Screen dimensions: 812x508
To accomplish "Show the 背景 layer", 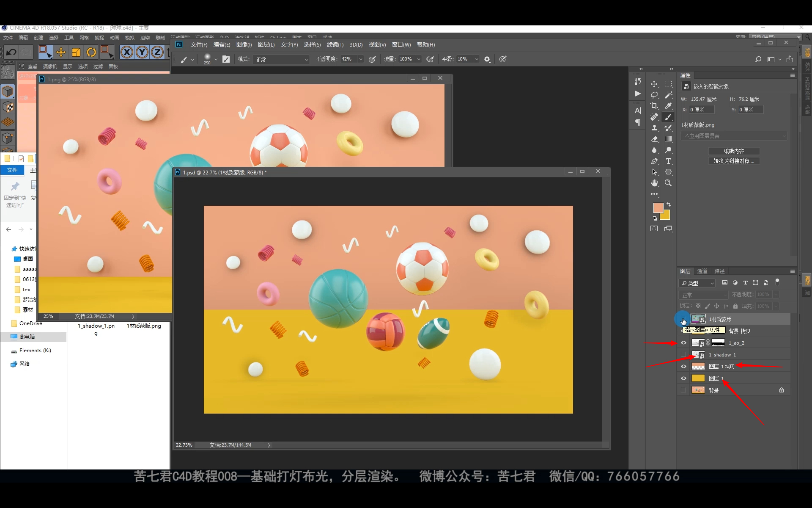I will (683, 390).
